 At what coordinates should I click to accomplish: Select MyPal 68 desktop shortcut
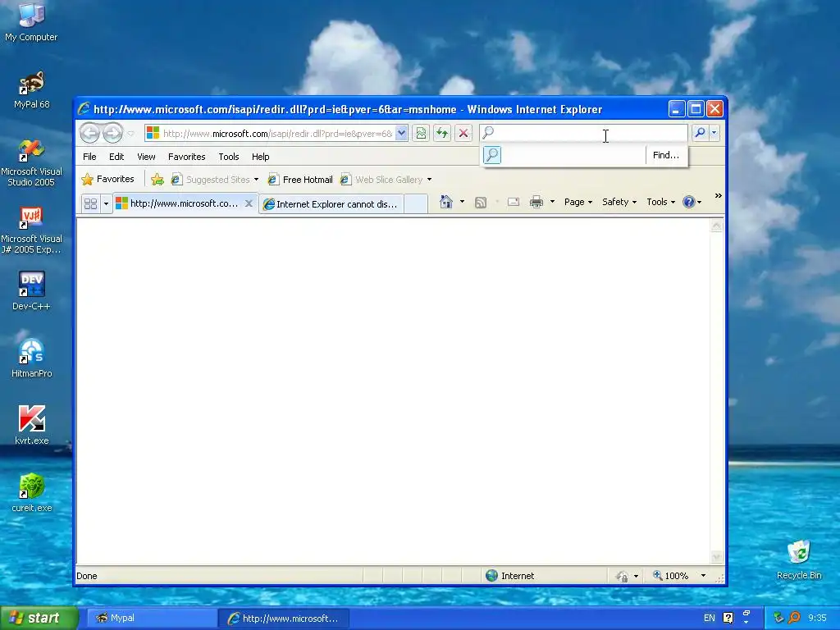[x=32, y=90]
